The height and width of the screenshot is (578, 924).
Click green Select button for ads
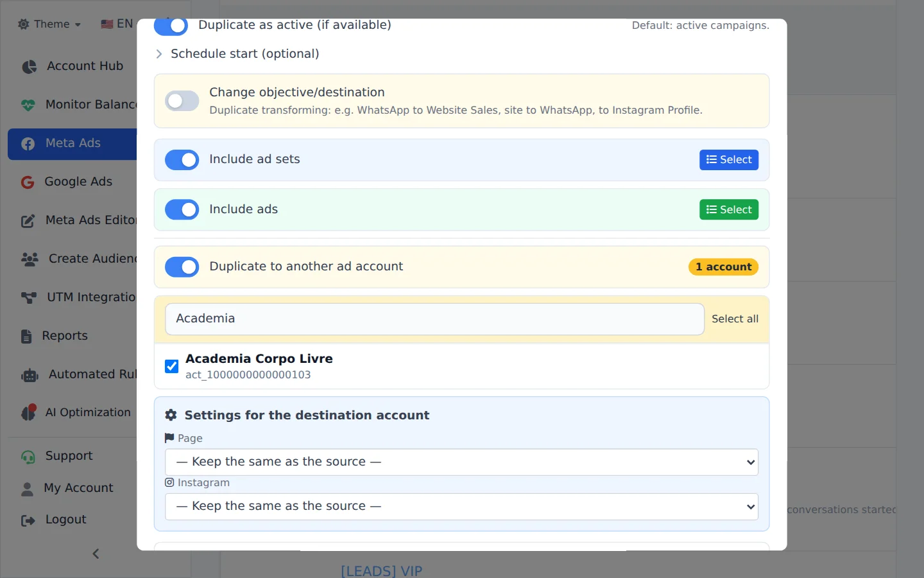(x=729, y=209)
